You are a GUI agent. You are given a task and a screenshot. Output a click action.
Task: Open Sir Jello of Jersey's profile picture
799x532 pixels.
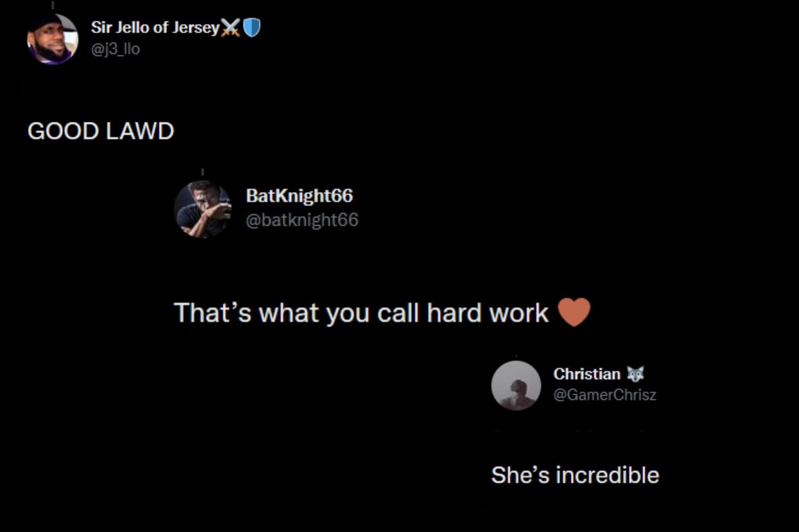(x=53, y=39)
